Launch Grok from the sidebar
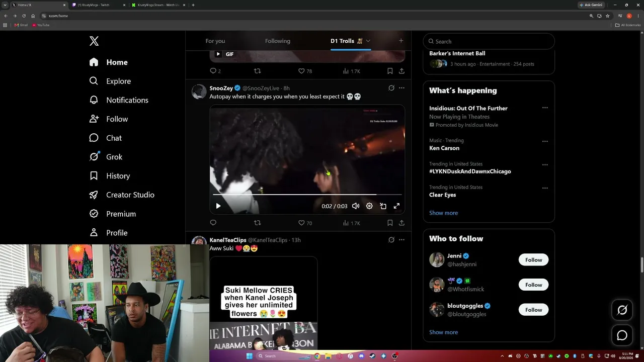The image size is (644, 362). pyautogui.click(x=106, y=157)
